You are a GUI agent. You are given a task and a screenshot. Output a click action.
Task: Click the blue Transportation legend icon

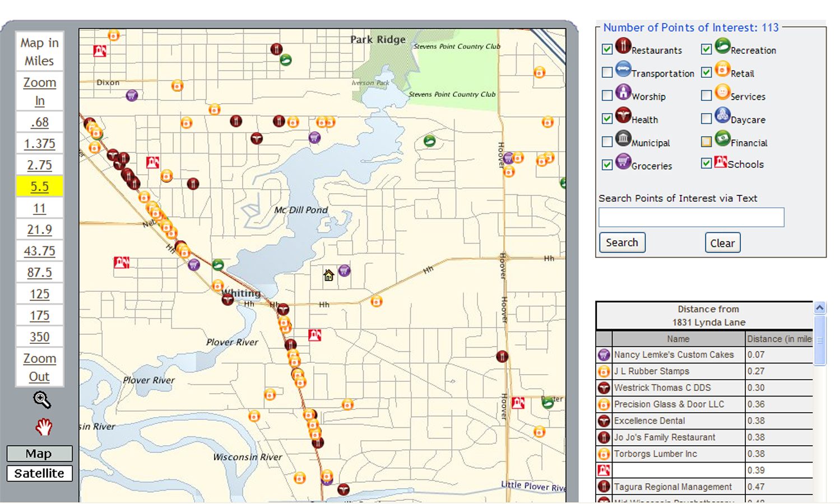(x=623, y=69)
